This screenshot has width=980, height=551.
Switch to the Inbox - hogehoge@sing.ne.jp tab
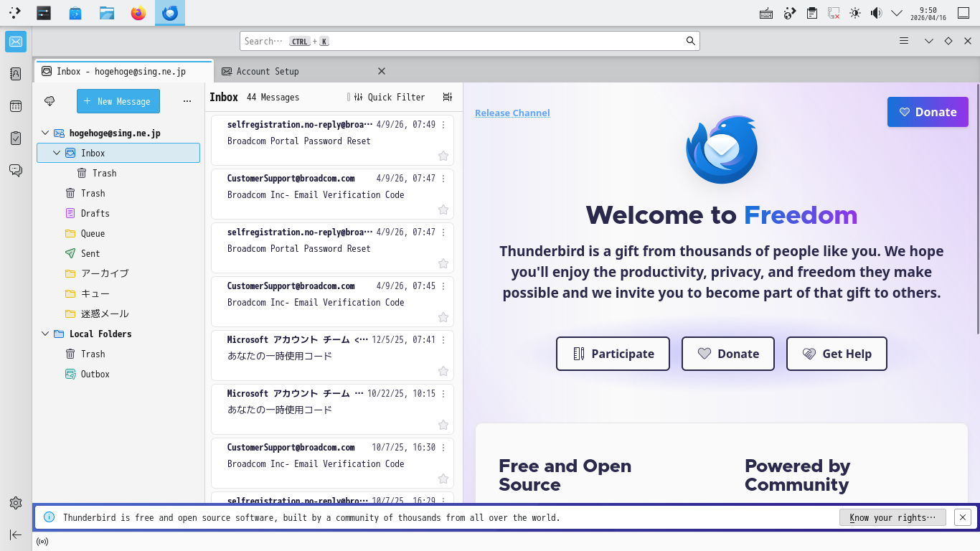[124, 71]
